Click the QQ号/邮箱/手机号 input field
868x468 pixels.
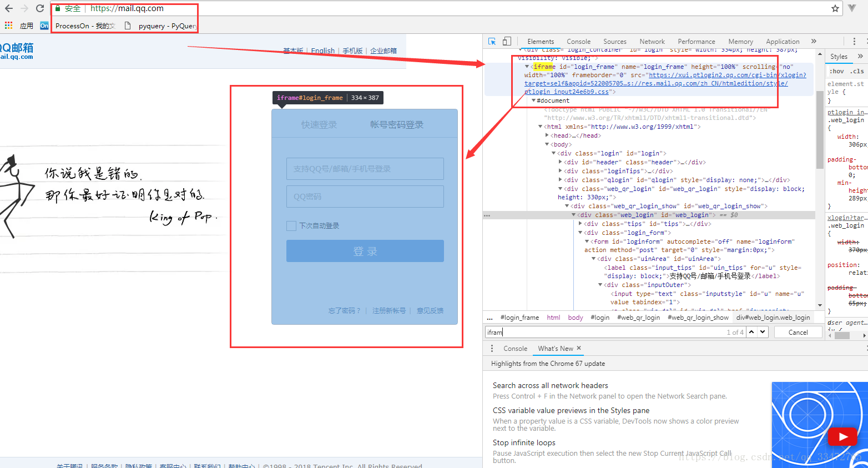[365, 169]
